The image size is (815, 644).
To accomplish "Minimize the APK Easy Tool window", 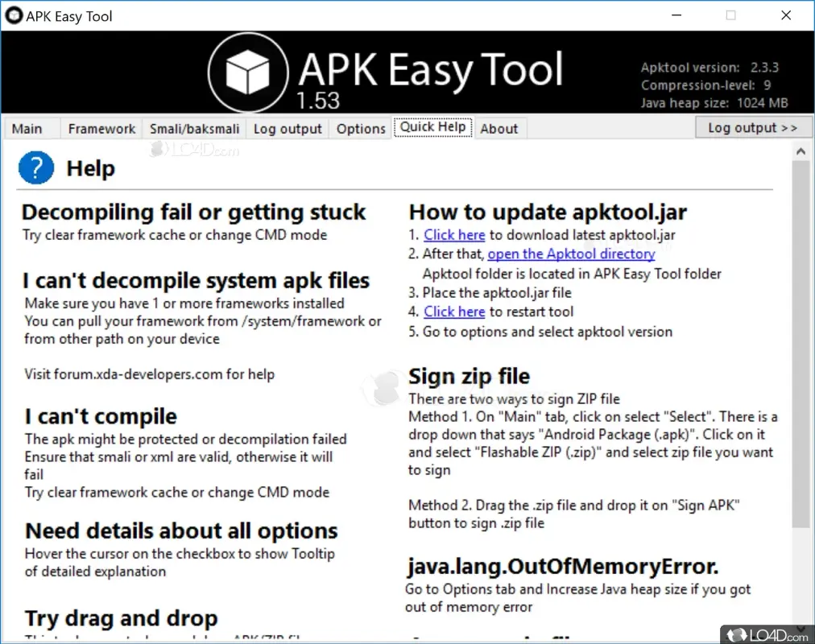I will tap(676, 15).
